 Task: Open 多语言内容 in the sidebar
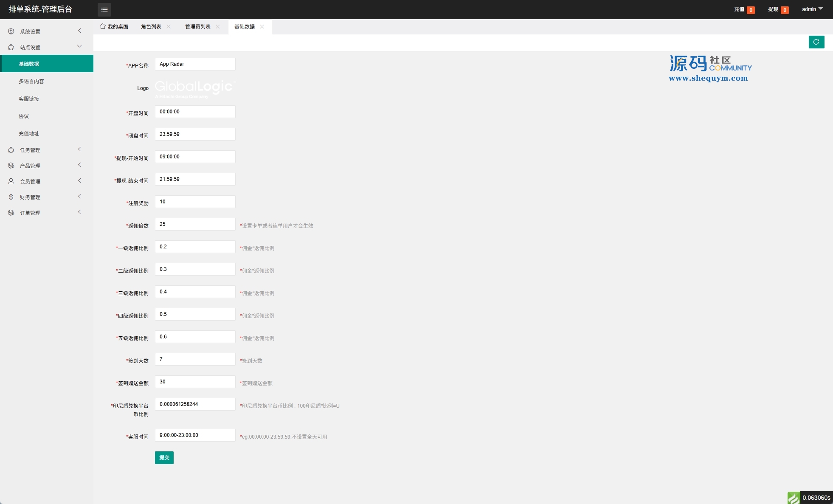(x=31, y=82)
